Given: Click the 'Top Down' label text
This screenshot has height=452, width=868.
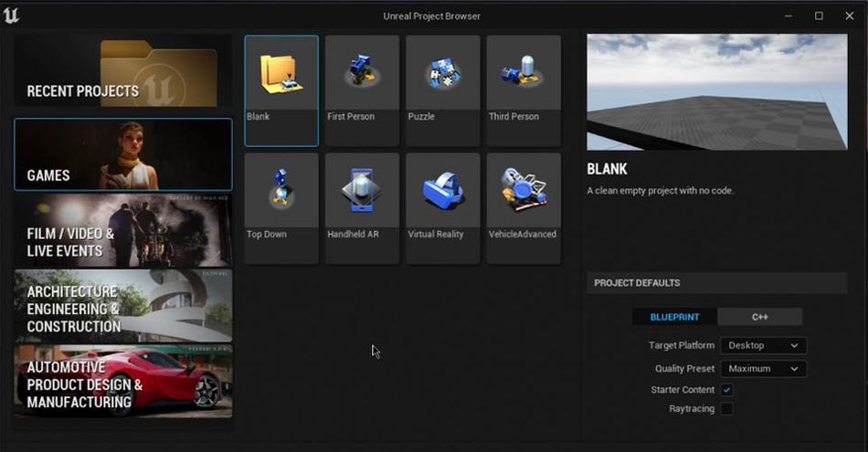Looking at the screenshot, I should click(x=267, y=234).
